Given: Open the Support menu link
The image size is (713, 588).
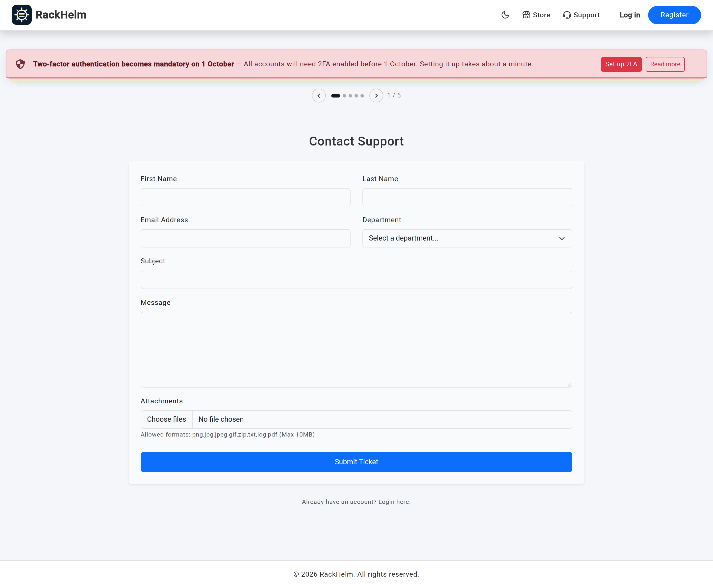Looking at the screenshot, I should [581, 15].
